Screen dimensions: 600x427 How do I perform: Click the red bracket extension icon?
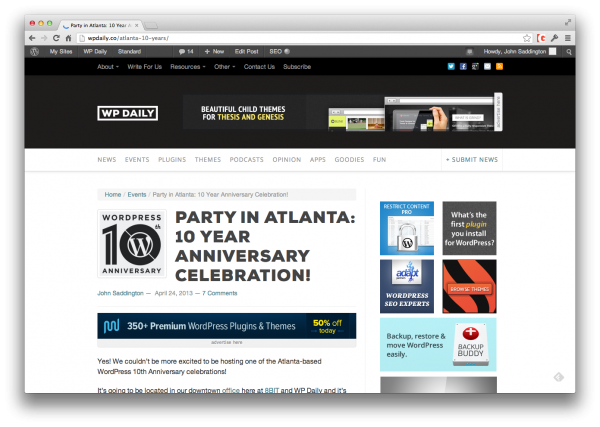click(x=541, y=38)
